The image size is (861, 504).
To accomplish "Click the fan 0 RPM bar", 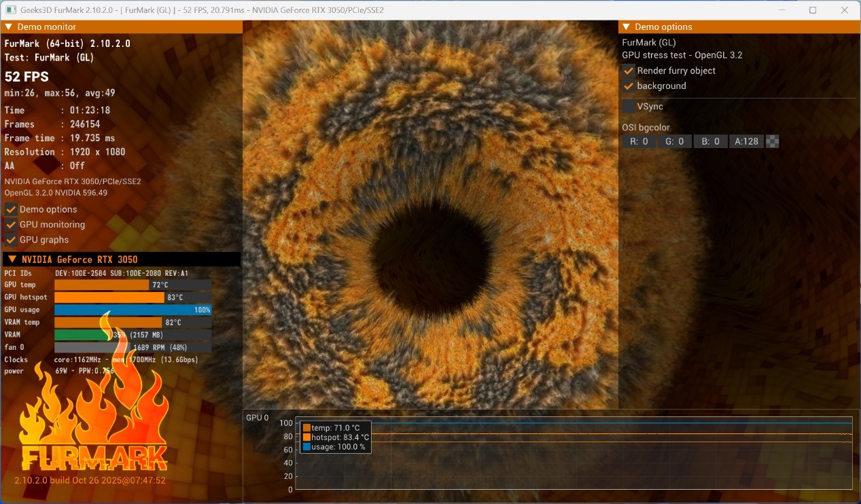I will (133, 347).
